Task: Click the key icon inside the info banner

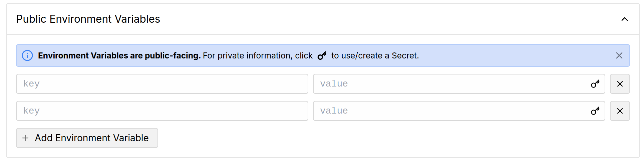Action: pos(322,56)
